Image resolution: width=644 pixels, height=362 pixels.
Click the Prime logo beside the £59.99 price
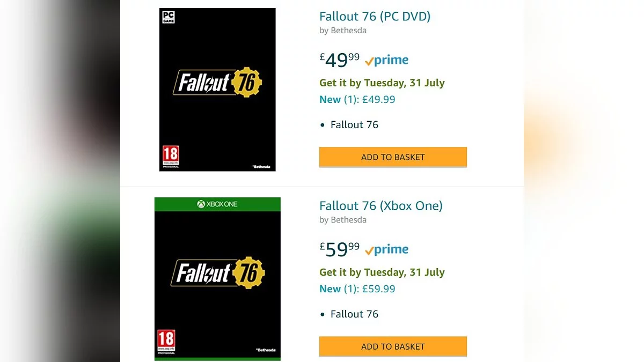[386, 249]
